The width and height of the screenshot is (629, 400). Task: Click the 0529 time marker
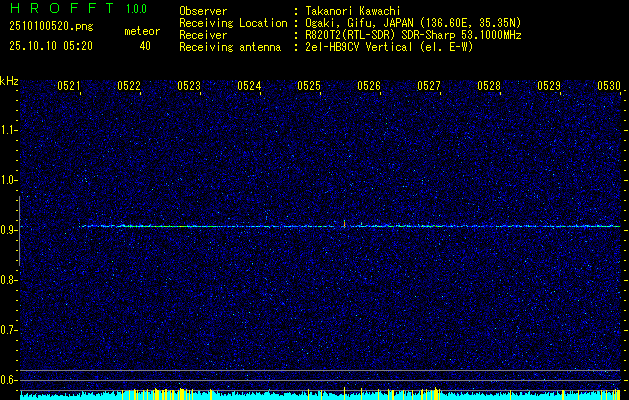point(549,85)
